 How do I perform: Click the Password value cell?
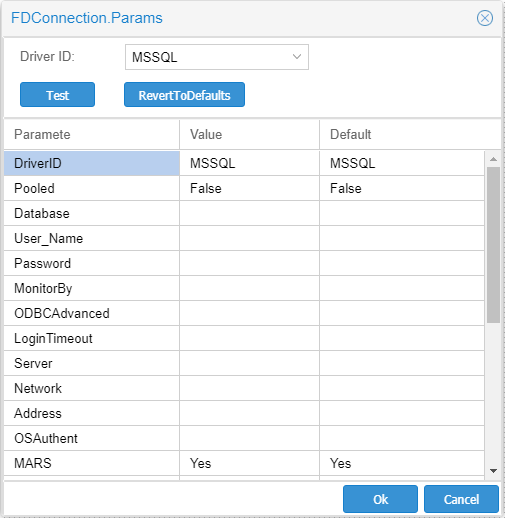click(249, 263)
